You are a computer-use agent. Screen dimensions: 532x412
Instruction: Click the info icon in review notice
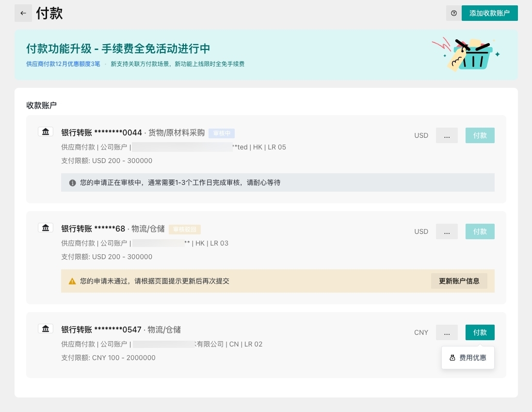pyautogui.click(x=72, y=183)
